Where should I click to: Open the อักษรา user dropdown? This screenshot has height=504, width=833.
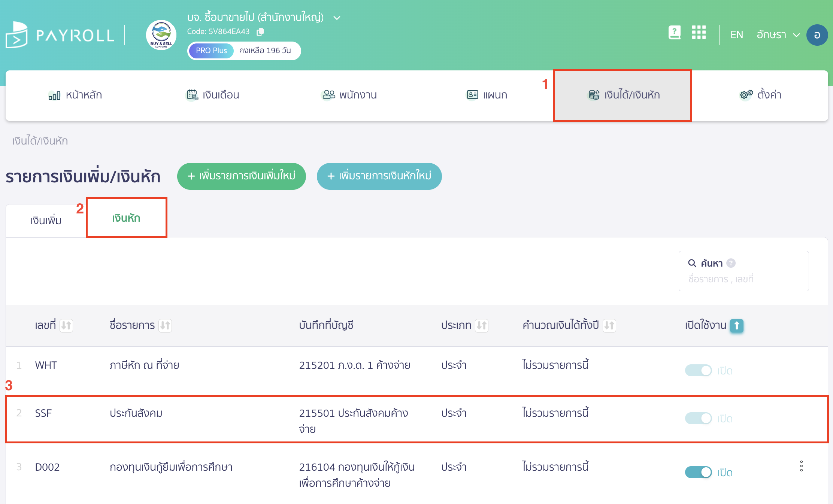778,35
